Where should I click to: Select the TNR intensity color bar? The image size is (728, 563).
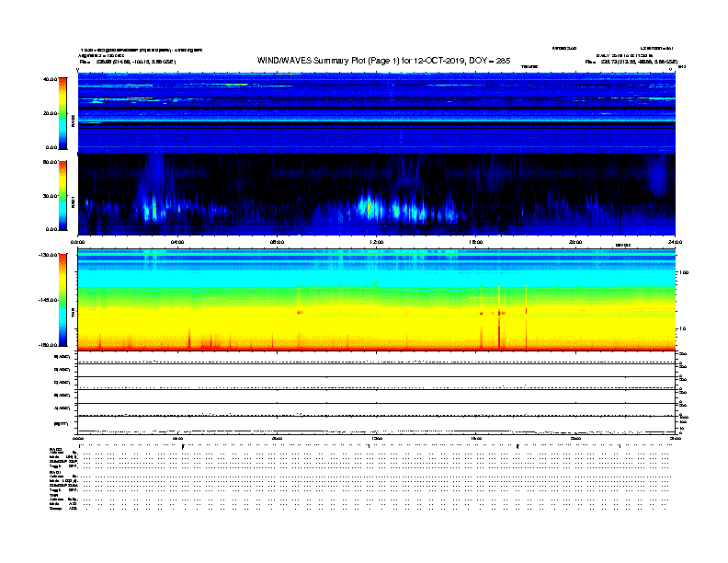(x=63, y=300)
